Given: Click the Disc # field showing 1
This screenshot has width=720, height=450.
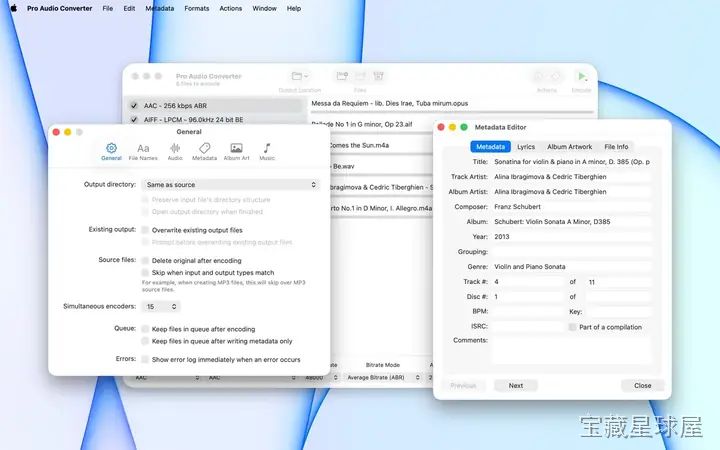Looking at the screenshot, I should point(528,297).
